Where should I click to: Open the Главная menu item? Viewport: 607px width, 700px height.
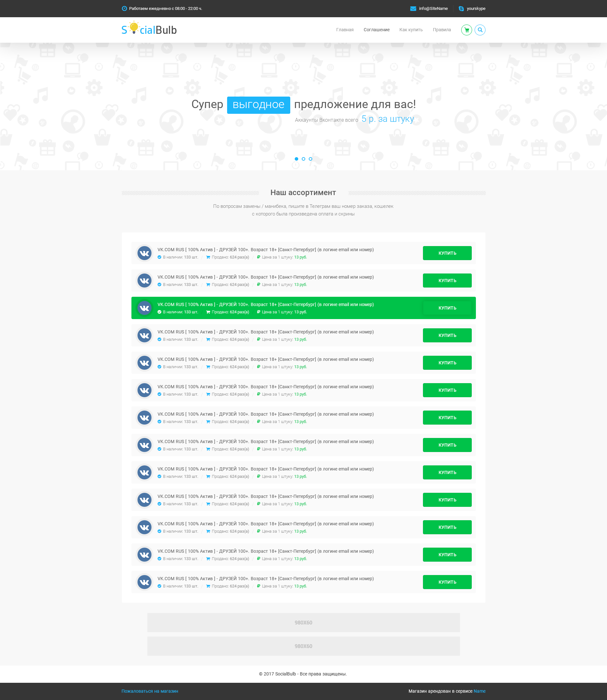pos(344,30)
